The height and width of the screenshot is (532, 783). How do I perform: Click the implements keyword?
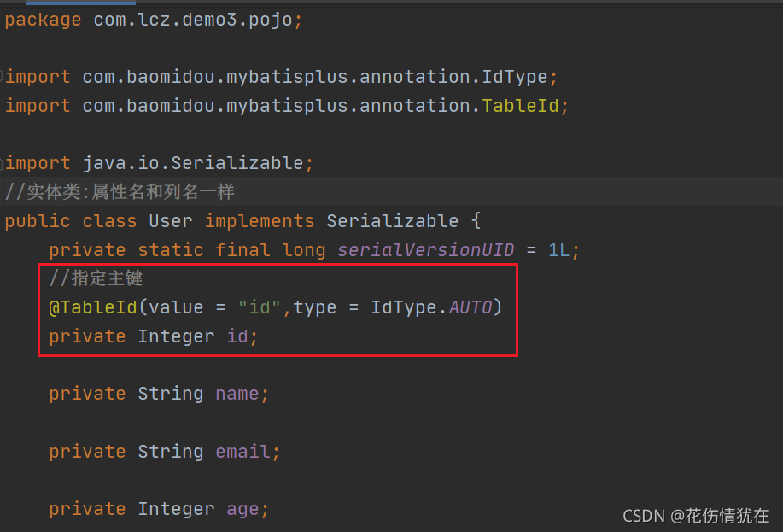pos(260,221)
